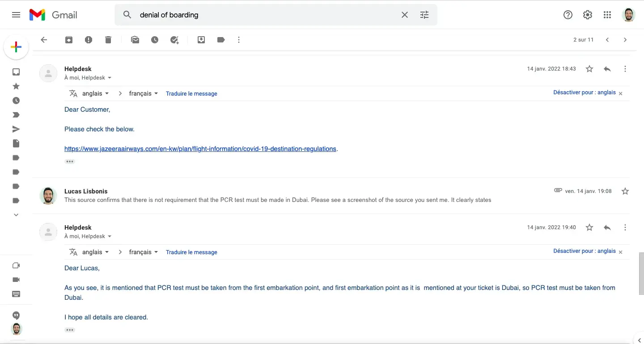Star the Helpdesk message from 19:40
This screenshot has width=644, height=344.
(x=589, y=227)
